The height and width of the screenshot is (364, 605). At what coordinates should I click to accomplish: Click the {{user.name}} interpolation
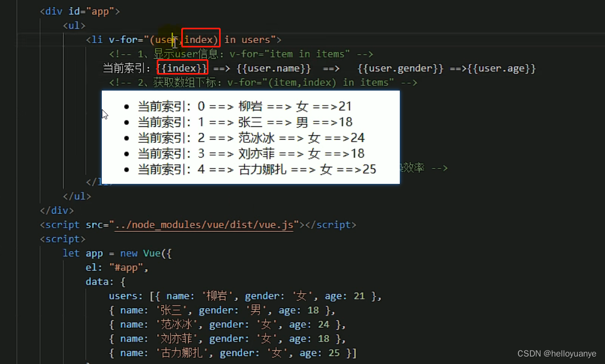(x=273, y=68)
